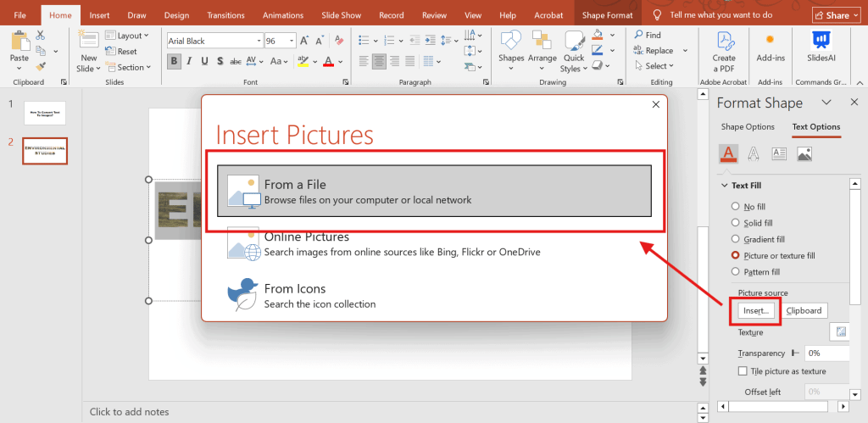Switch to the Insert tab

coord(99,15)
